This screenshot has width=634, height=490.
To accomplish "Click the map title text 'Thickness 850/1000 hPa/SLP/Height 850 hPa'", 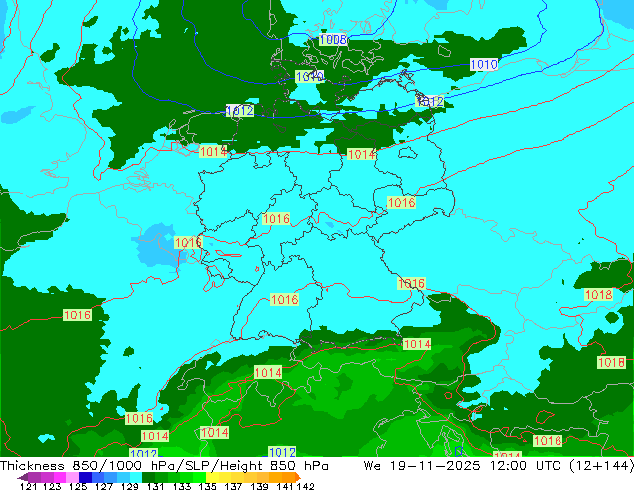I will 164,466.
